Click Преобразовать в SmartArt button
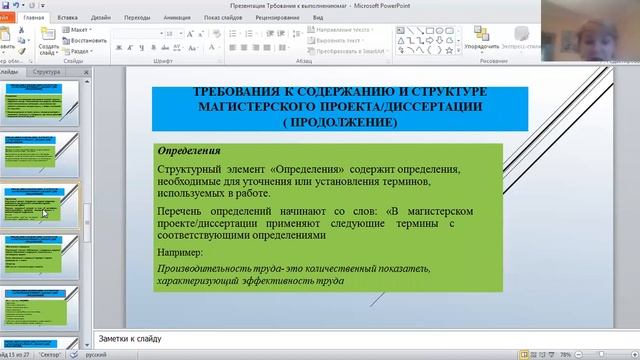 [x=346, y=51]
